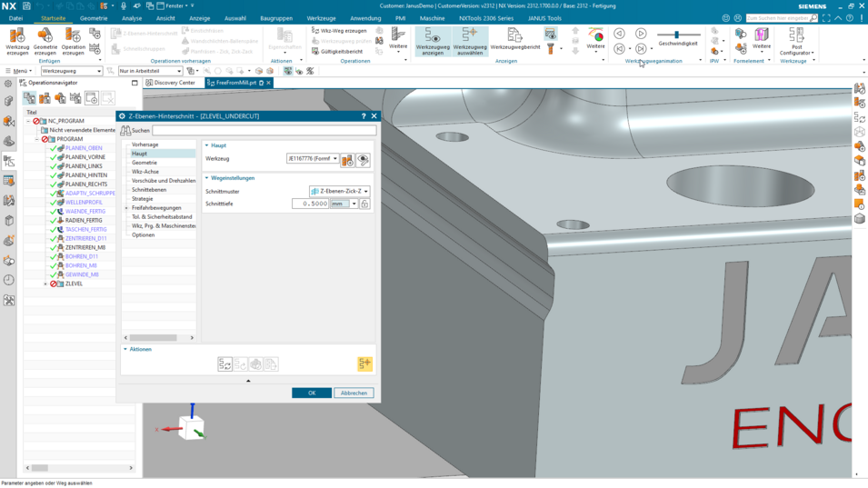The width and height of the screenshot is (868, 488).
Task: Open the Nur in Arbeitsteil dropdown
Action: point(150,71)
